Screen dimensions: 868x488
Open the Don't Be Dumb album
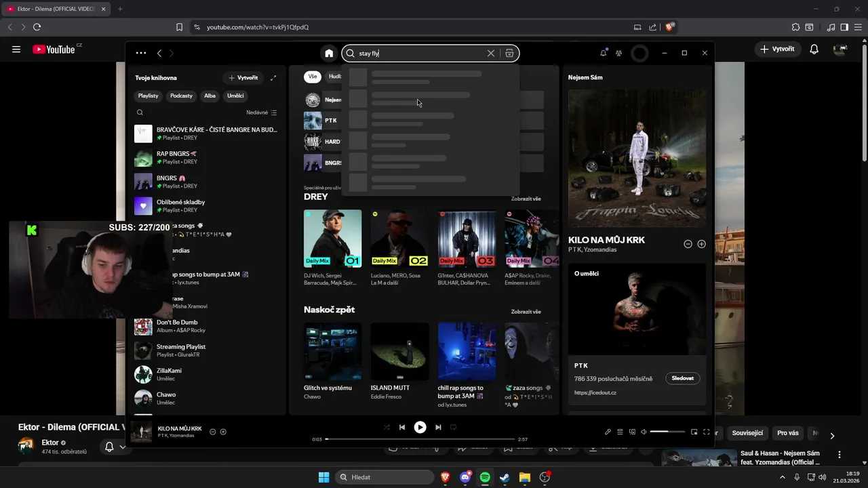tap(206, 326)
